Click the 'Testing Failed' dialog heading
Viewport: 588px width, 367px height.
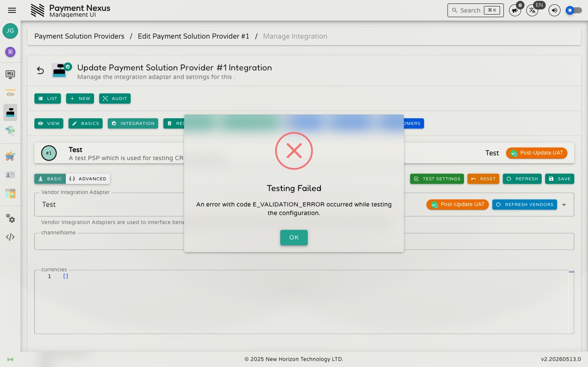[294, 188]
